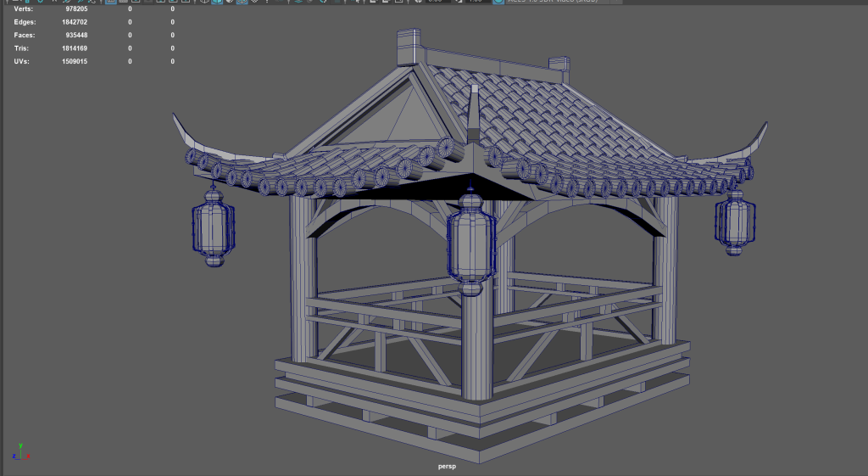Click the UV count 1509015

pos(75,61)
